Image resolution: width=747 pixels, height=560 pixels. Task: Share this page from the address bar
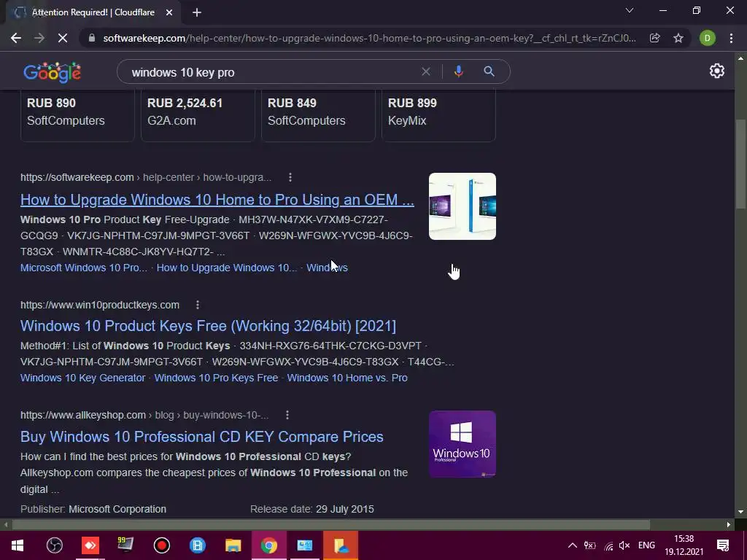tap(655, 38)
